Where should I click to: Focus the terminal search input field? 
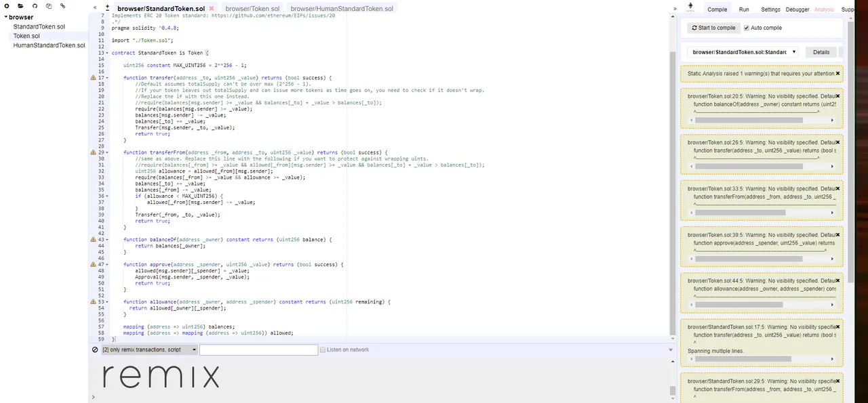(258, 349)
